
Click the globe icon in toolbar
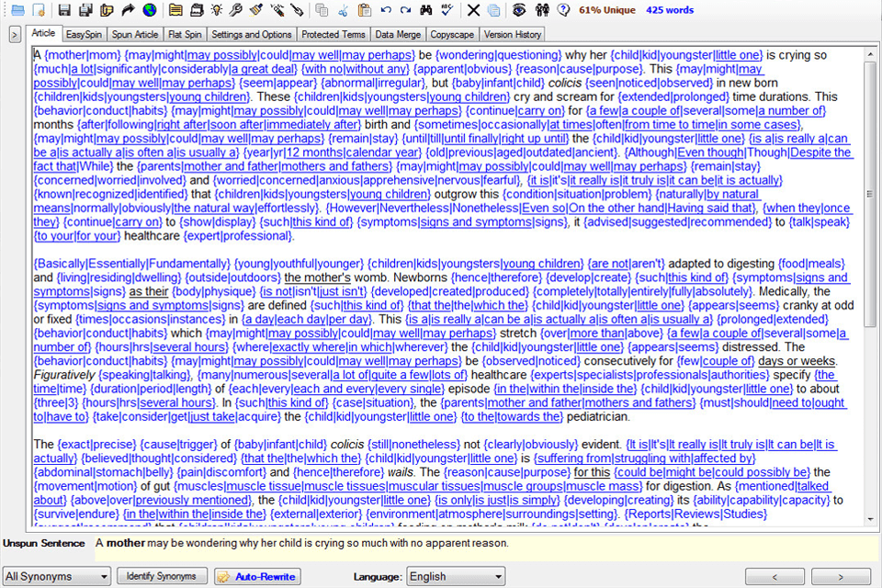[150, 9]
